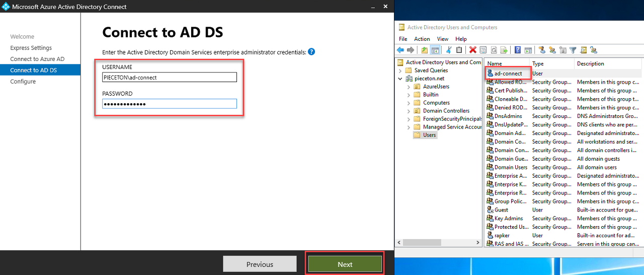Screen dimensions: 644x275
Task: Click the help icon beside credentials prompt
Action: click(x=311, y=52)
